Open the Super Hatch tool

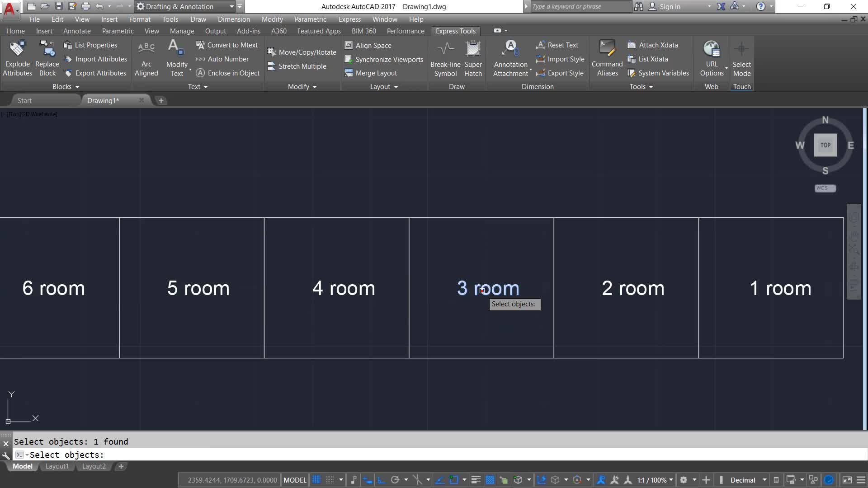[x=473, y=59]
